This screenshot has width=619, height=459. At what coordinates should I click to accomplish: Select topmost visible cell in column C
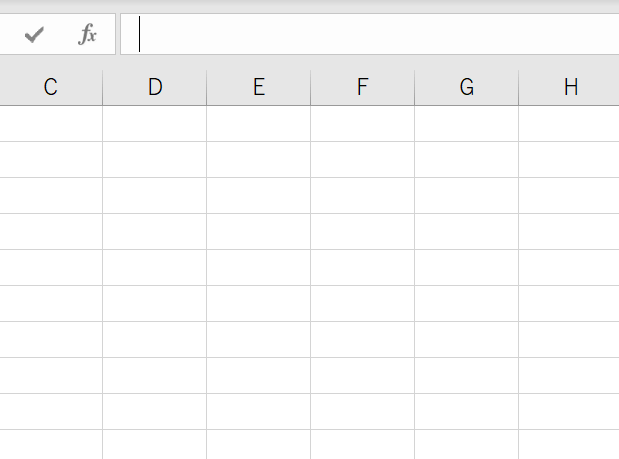point(51,124)
